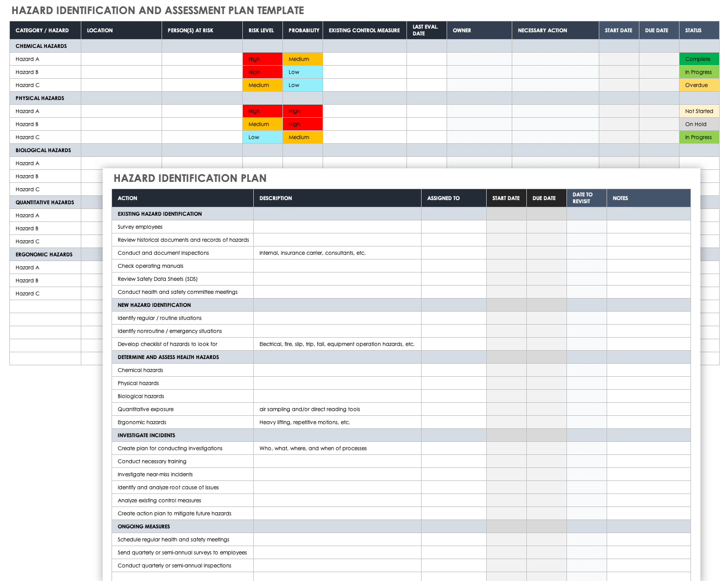Click the Low probability cell for Hazard B

[302, 72]
